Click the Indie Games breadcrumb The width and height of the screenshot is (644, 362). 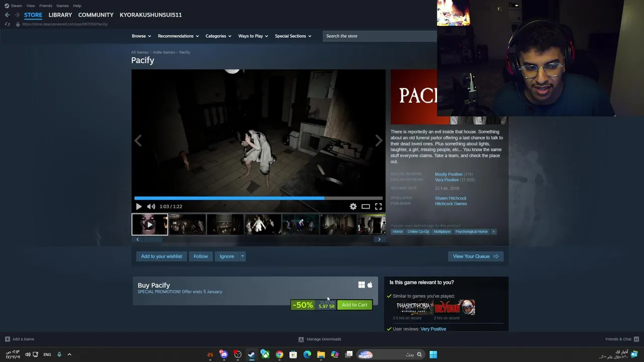coord(164,52)
